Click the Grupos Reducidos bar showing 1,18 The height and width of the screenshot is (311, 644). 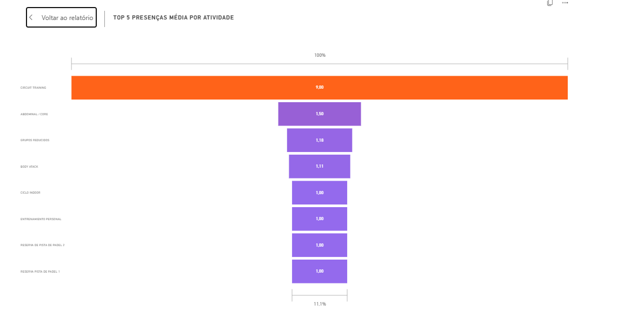click(x=320, y=140)
